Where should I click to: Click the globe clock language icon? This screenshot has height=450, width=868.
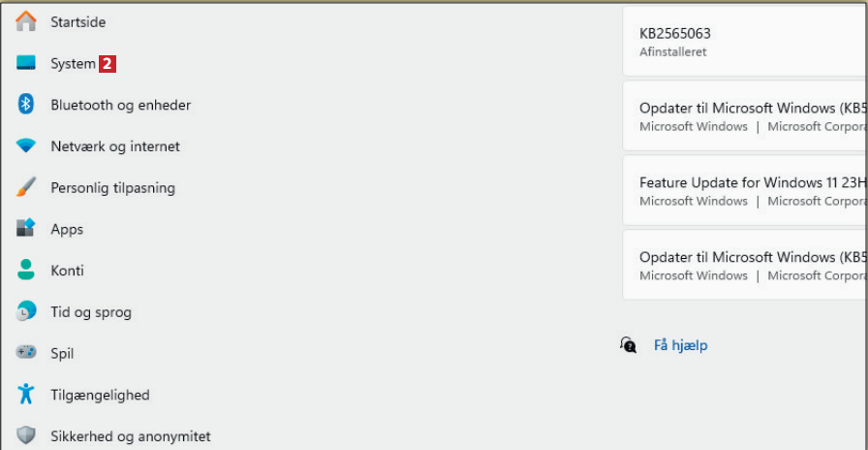(26, 312)
